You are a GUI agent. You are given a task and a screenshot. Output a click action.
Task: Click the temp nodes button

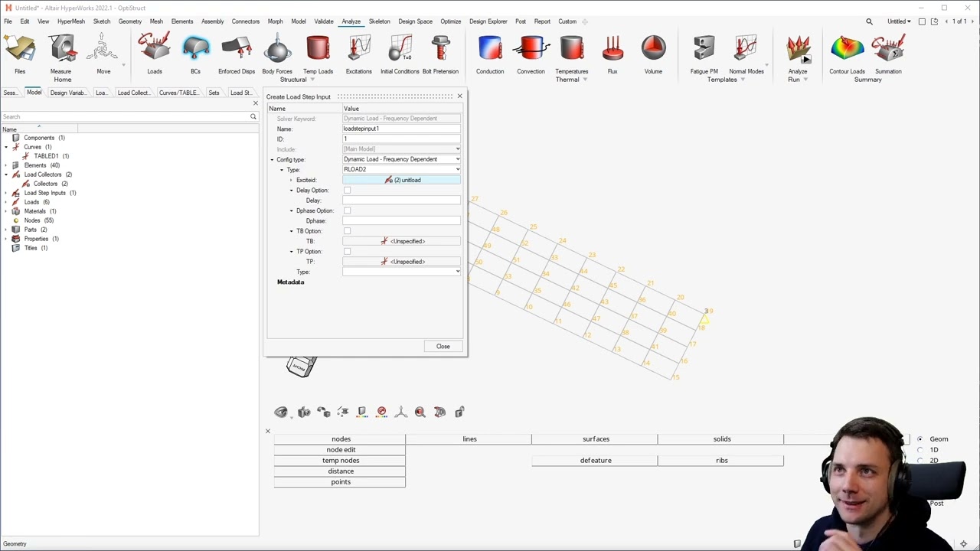click(x=341, y=461)
